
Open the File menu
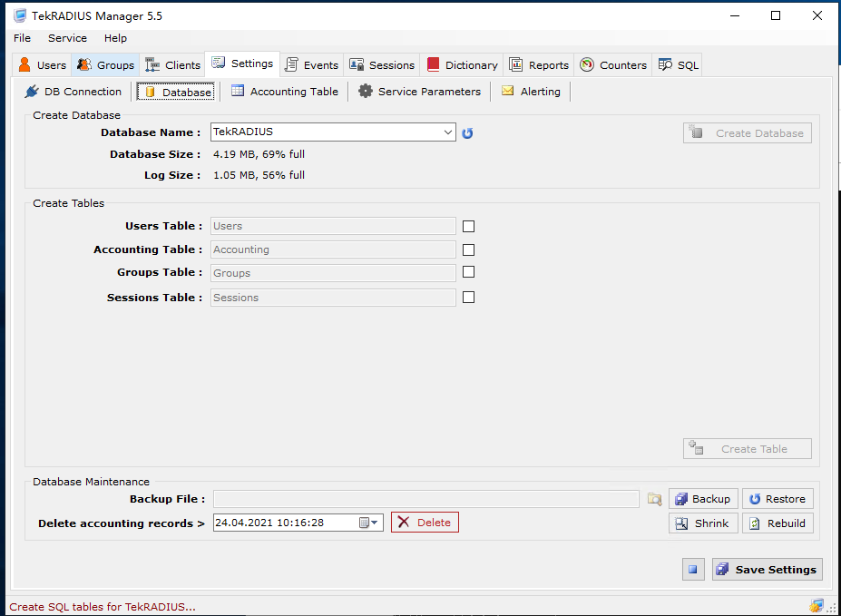tap(22, 38)
